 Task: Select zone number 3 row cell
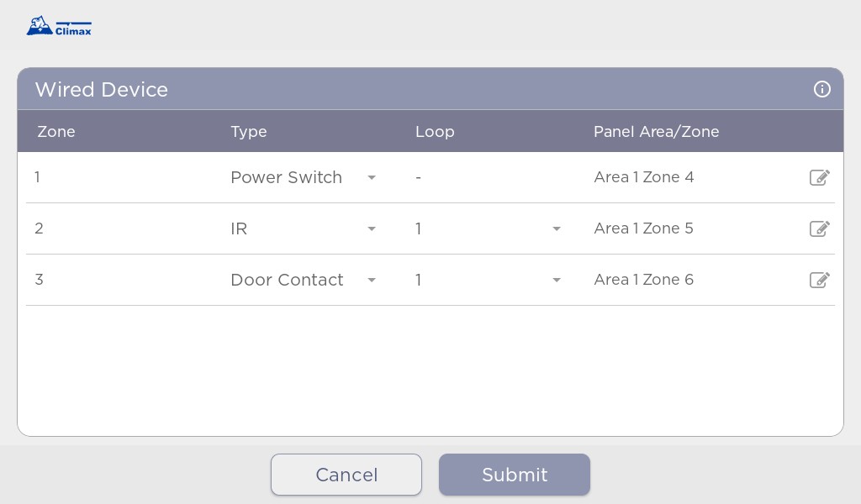tap(39, 280)
